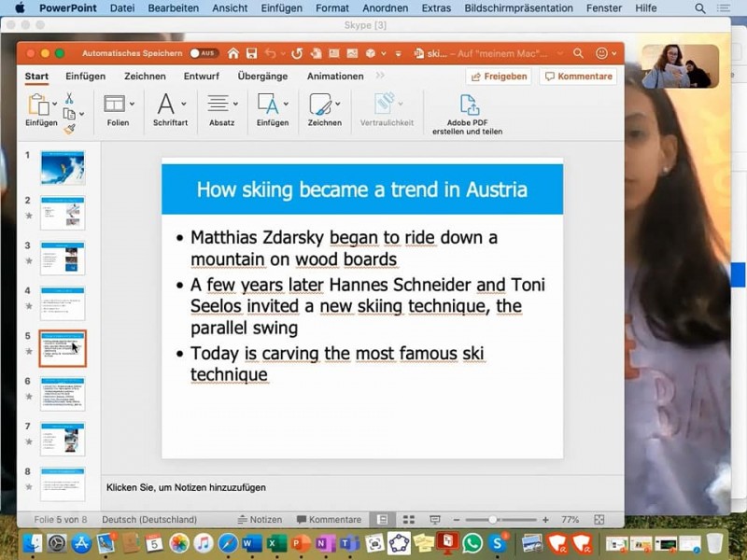
Task: Open the Bildschirmpräsentation menu
Action: point(531,8)
